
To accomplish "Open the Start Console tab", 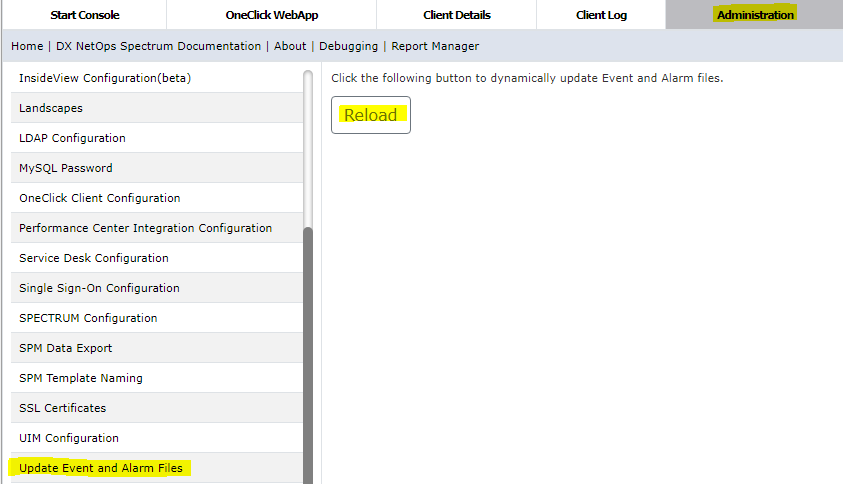I will point(85,15).
